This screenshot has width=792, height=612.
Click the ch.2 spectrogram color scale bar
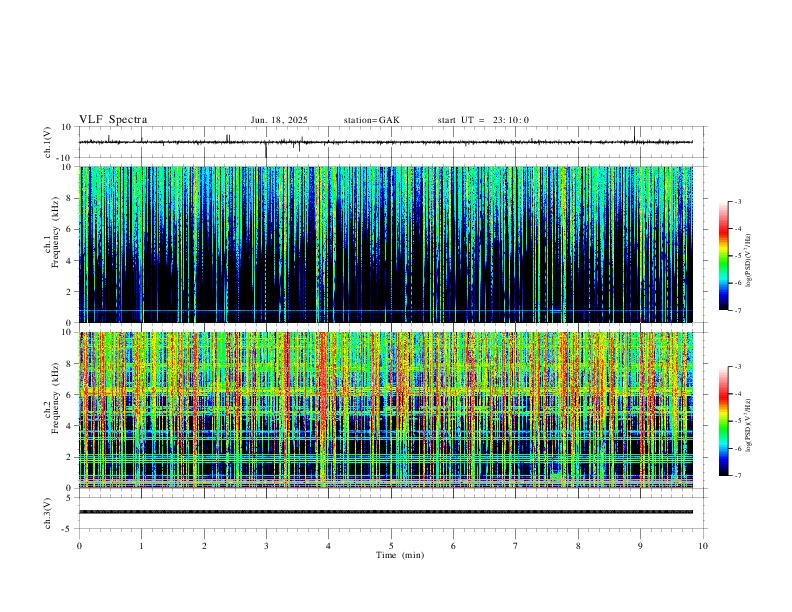coord(723,421)
